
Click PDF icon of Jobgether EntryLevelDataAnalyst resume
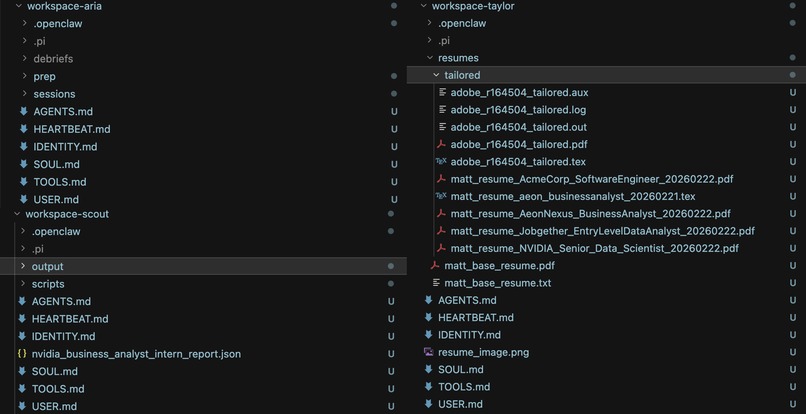[441, 231]
